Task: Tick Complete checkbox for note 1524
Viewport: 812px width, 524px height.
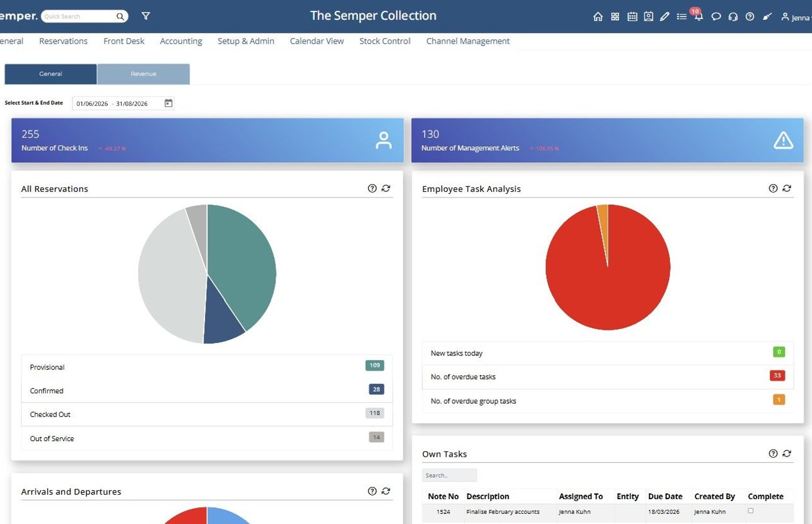Action: click(751, 511)
